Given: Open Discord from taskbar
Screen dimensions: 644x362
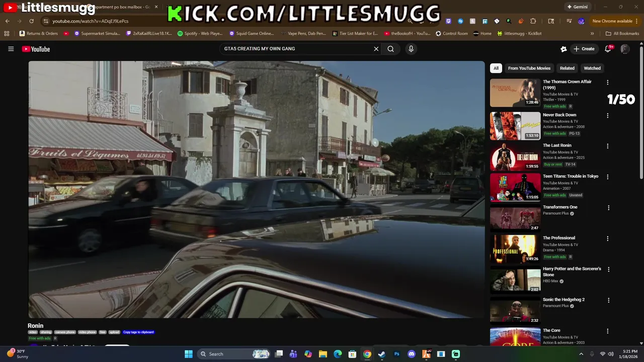Looking at the screenshot, I should tap(412, 354).
